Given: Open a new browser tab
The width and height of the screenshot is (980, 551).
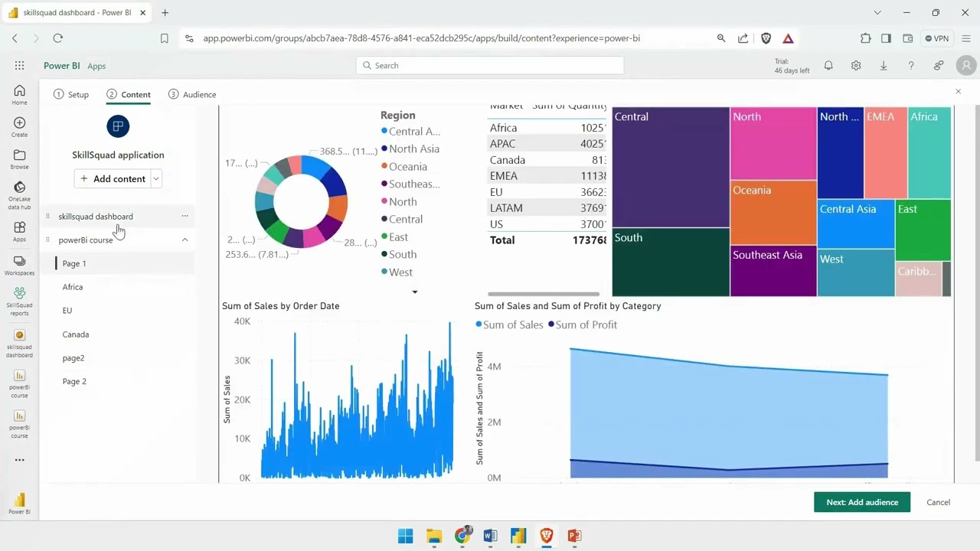Looking at the screenshot, I should pos(165,12).
